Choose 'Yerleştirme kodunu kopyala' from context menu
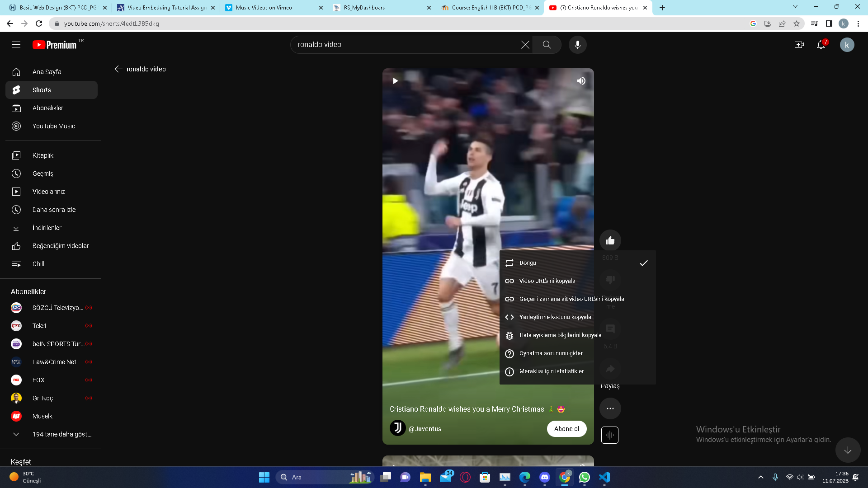The image size is (868, 488). pos(555,317)
